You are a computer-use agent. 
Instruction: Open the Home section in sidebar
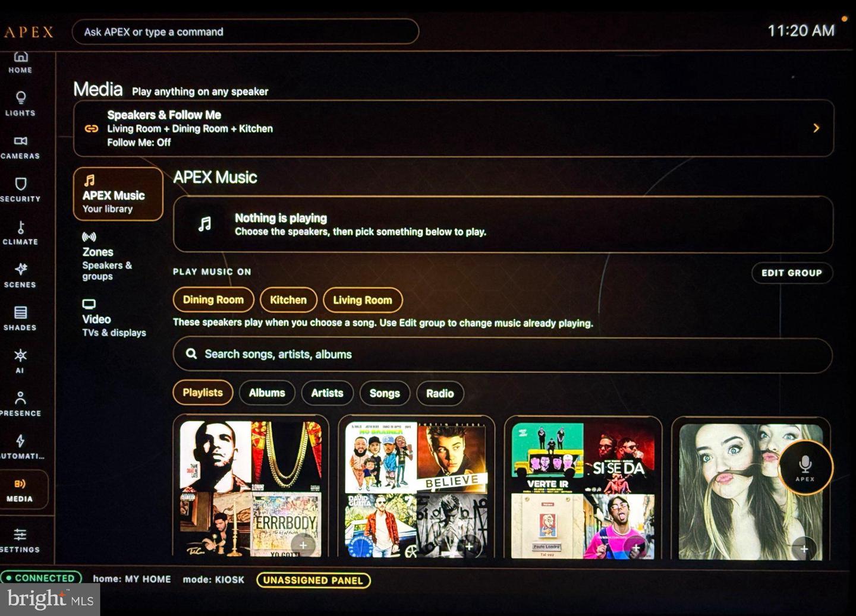click(20, 62)
